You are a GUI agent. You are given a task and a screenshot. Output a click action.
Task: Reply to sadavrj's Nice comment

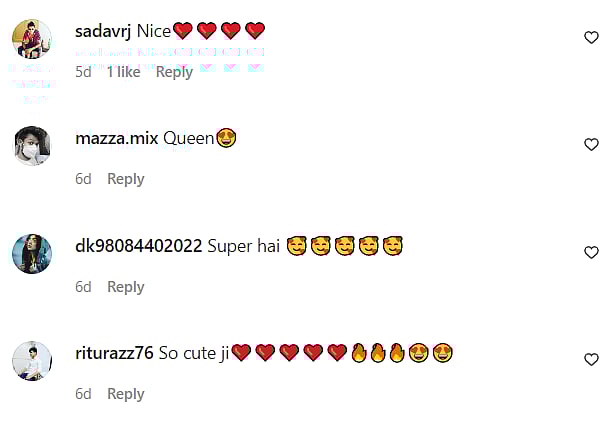(x=174, y=72)
